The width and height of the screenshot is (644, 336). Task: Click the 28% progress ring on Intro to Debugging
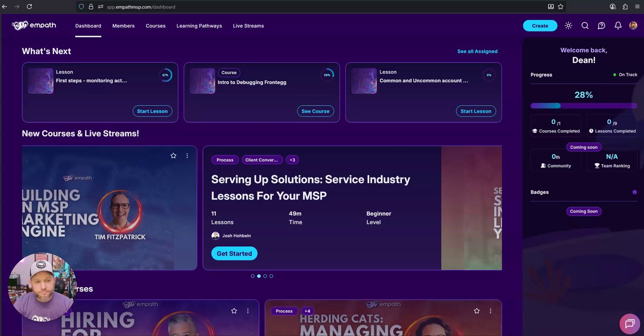click(327, 75)
